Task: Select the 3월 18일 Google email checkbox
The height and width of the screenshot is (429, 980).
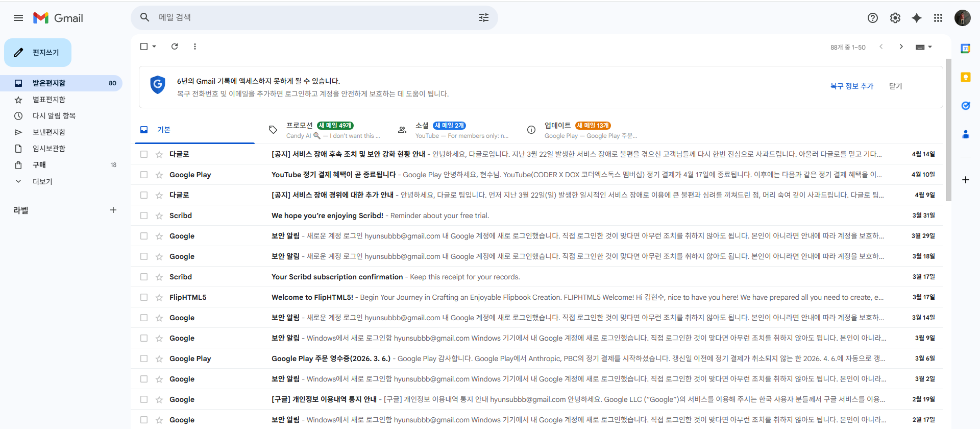Action: (144, 256)
